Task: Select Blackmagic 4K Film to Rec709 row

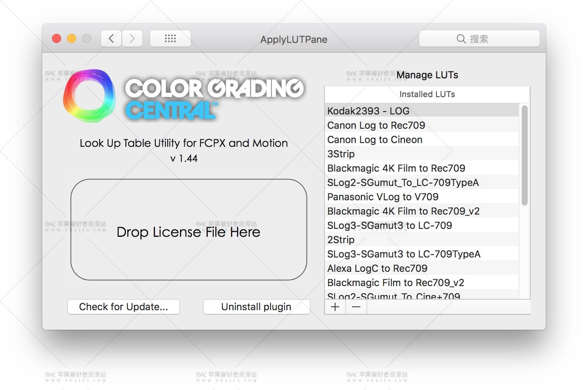Action: click(x=422, y=168)
